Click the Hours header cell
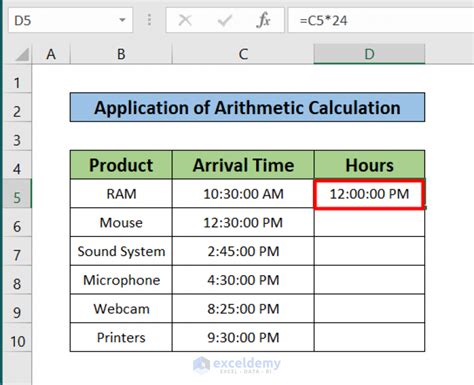 click(369, 165)
